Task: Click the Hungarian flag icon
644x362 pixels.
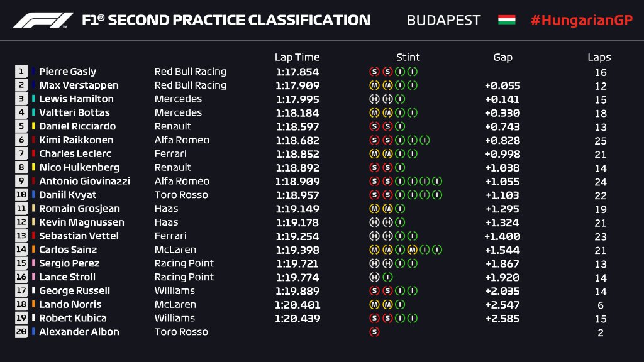Action: pos(506,19)
